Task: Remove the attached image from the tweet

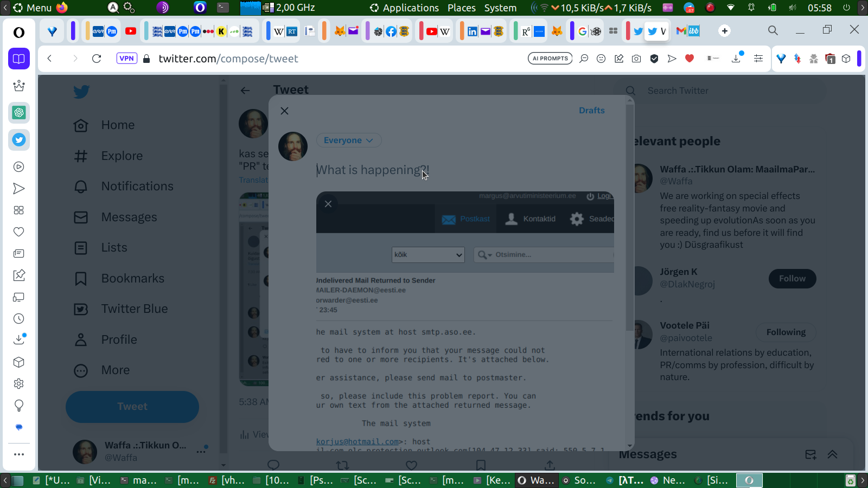Action: click(x=328, y=204)
